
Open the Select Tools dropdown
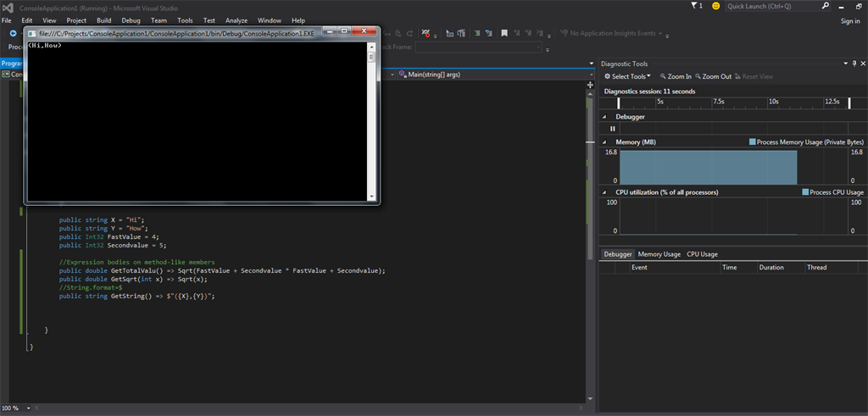tap(627, 76)
